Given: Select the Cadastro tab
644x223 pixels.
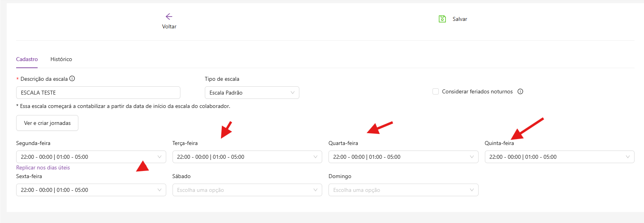Looking at the screenshot, I should (x=27, y=59).
